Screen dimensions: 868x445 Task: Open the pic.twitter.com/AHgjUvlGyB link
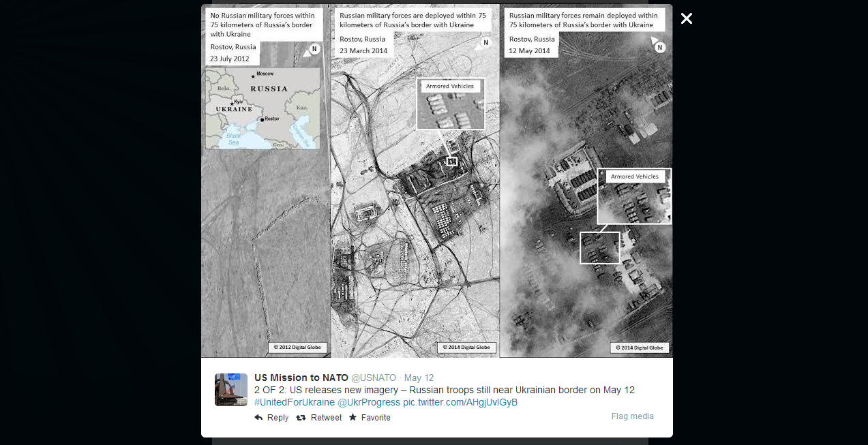pyautogui.click(x=460, y=402)
